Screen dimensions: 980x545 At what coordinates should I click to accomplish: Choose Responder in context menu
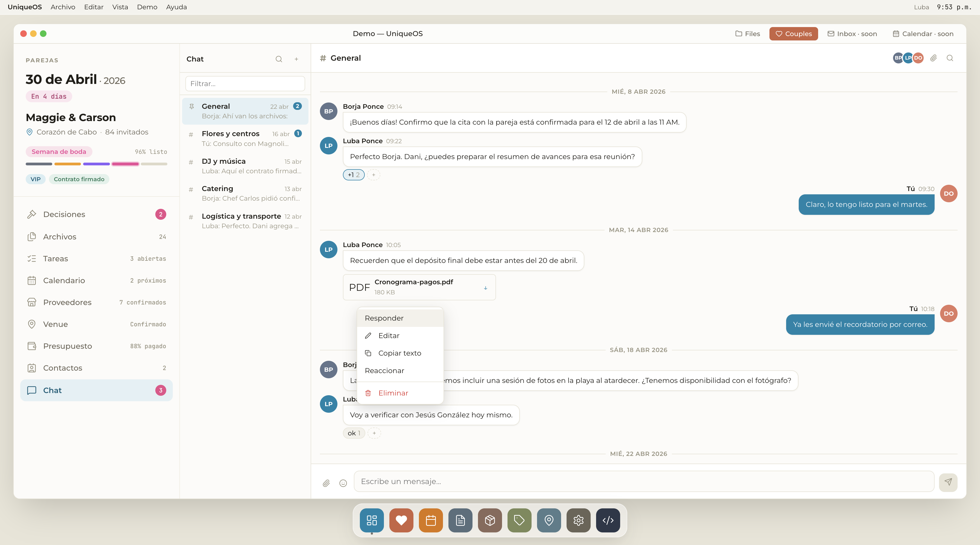(400, 318)
